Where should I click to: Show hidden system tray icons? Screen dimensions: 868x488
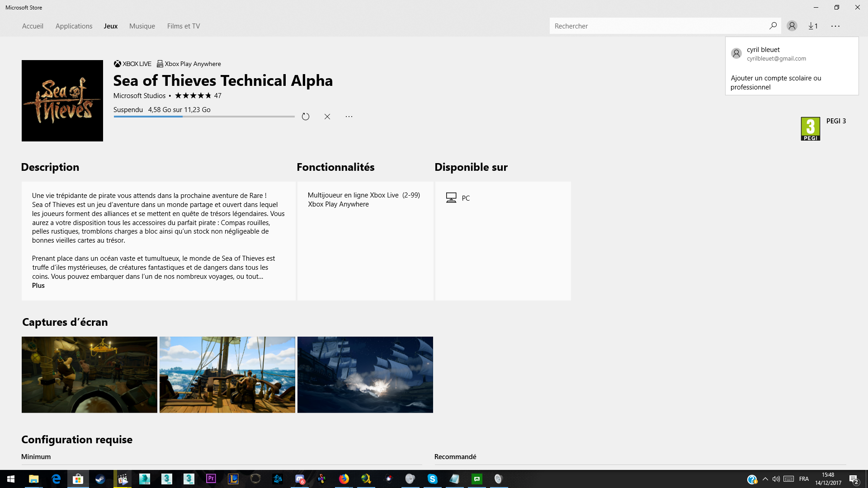(x=765, y=479)
